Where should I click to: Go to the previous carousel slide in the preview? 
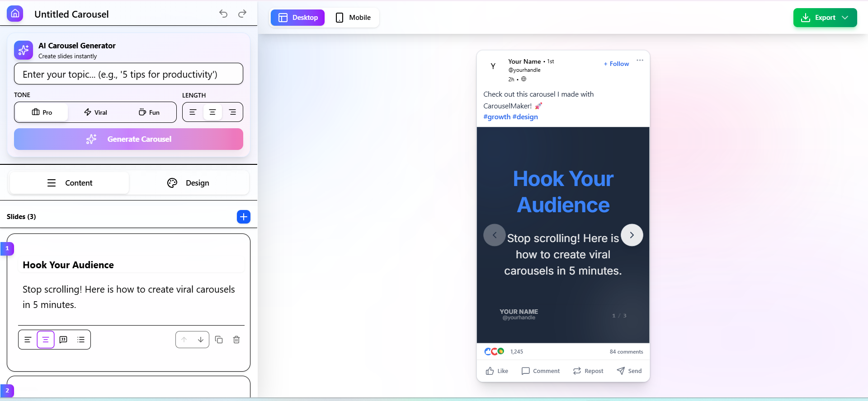495,235
